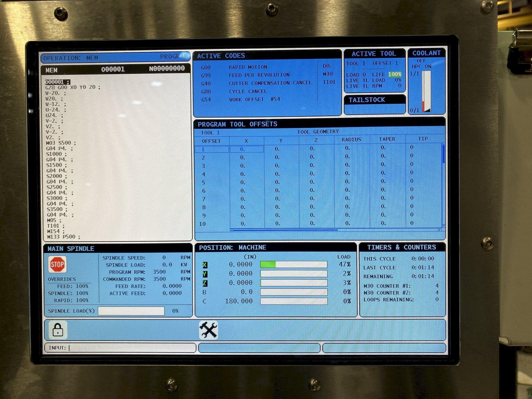Click the S1000 program line
Image resolution: width=532 pixels, height=399 pixels.
coord(56,154)
